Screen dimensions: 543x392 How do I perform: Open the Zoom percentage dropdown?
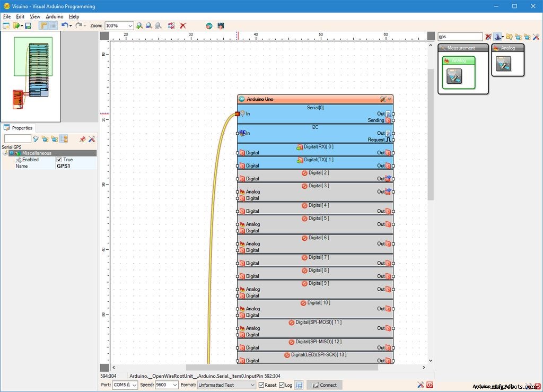click(x=130, y=25)
